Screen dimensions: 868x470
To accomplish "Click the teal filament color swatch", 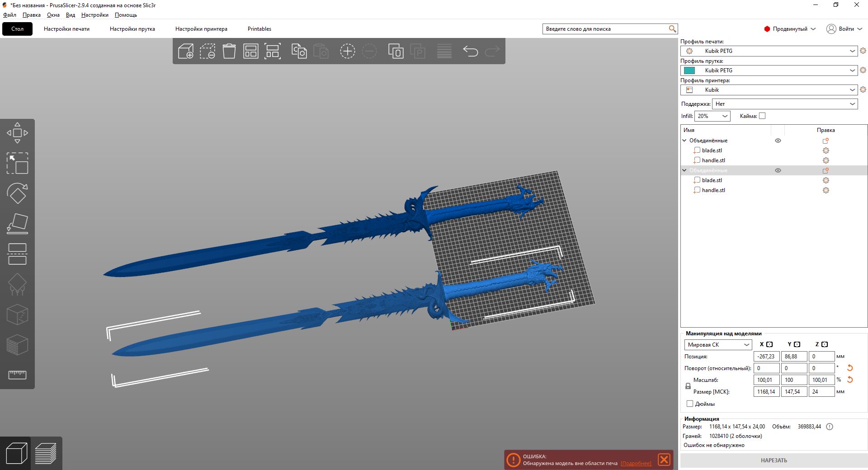I will coord(689,70).
